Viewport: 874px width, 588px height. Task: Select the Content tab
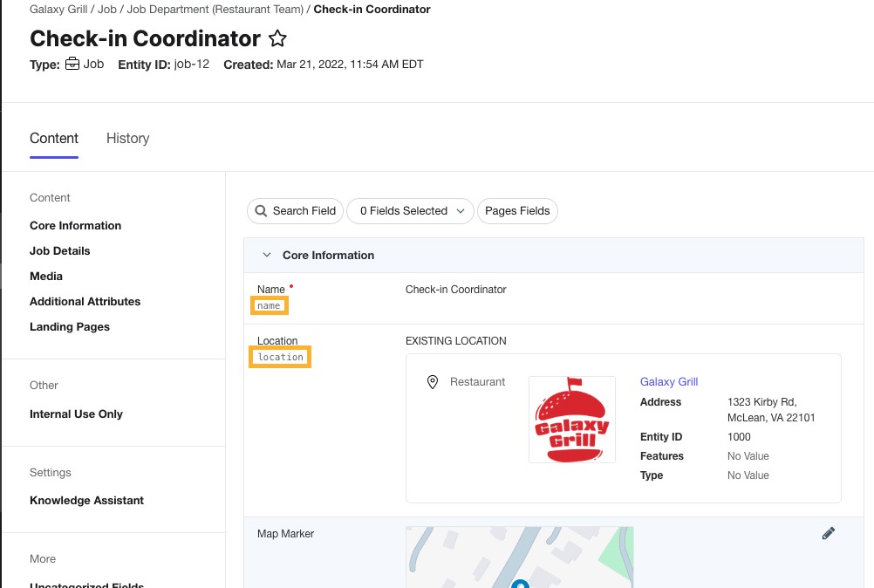point(54,138)
